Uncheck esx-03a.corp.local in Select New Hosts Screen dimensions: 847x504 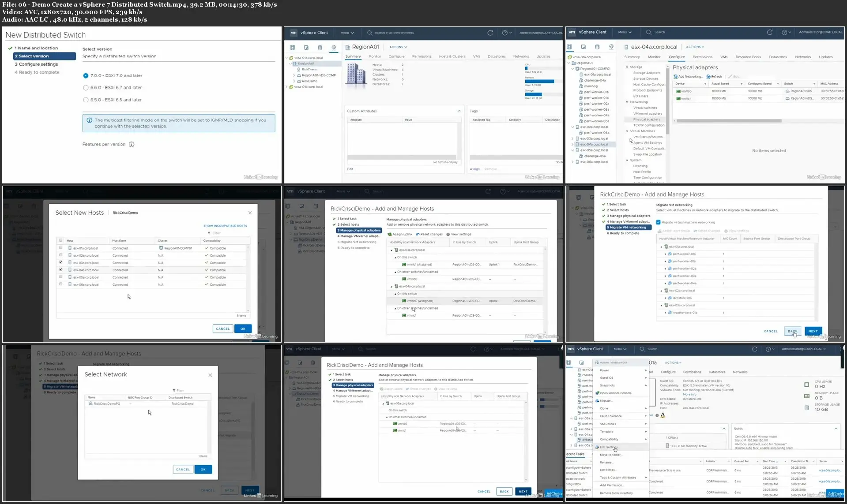(x=60, y=262)
